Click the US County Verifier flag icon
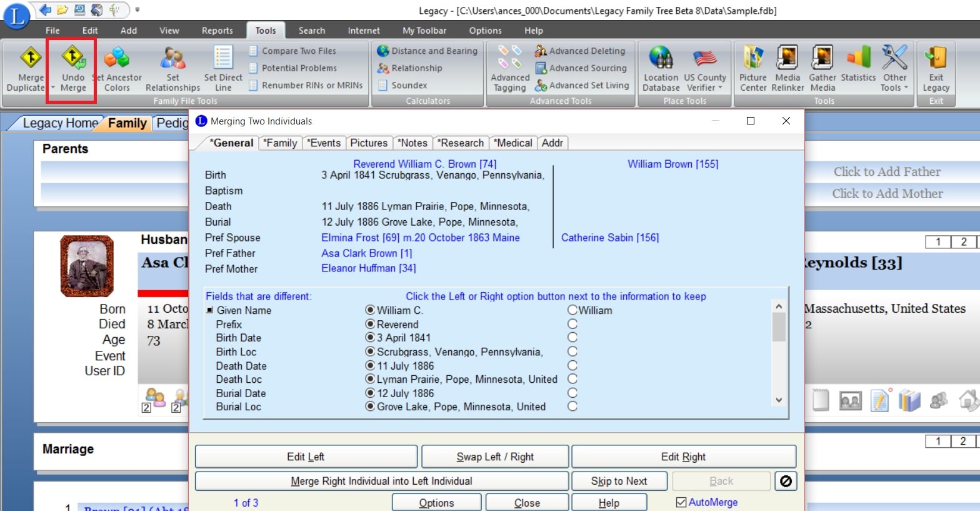 [x=705, y=58]
